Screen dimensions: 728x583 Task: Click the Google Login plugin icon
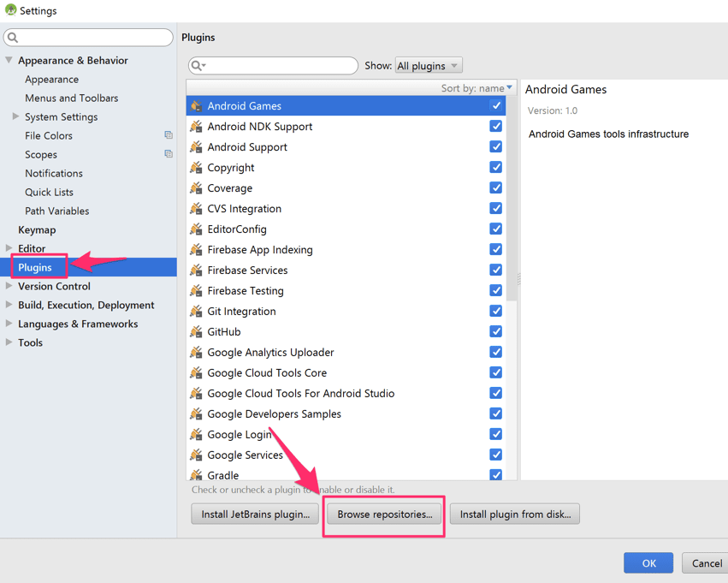tap(197, 434)
